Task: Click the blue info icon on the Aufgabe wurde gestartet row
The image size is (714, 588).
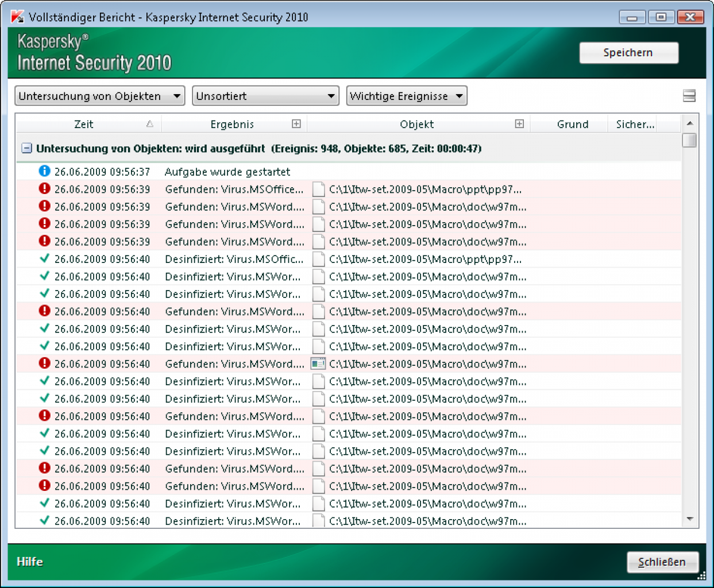Action: (x=44, y=171)
